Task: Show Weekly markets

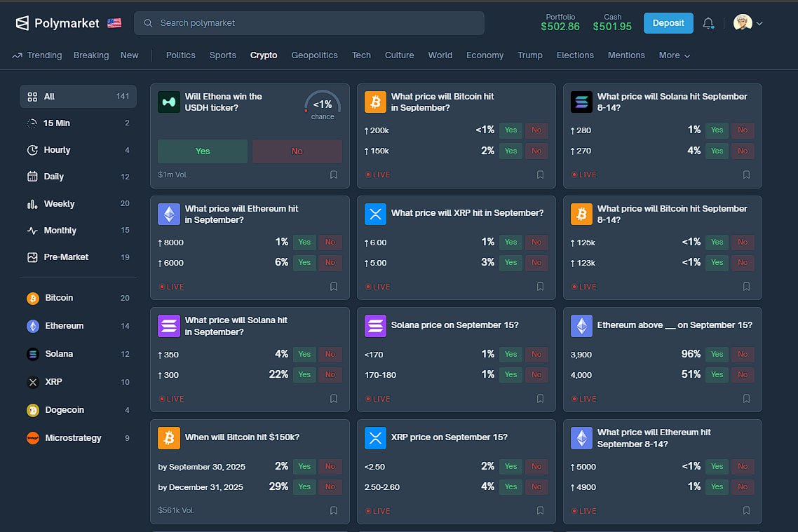Action: click(78, 203)
